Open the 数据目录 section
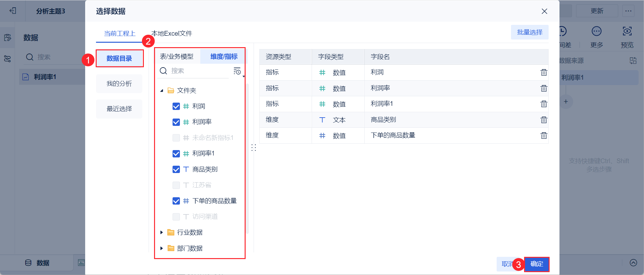 [x=119, y=58]
